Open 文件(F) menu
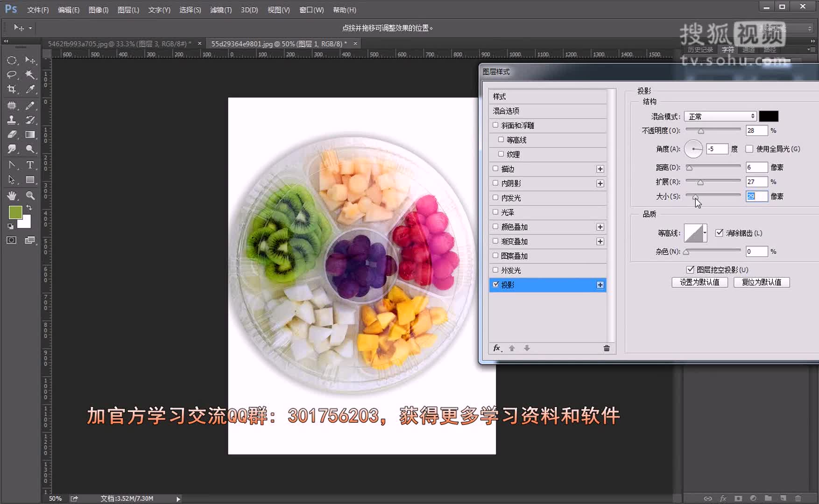This screenshot has height=504, width=819. pos(38,10)
